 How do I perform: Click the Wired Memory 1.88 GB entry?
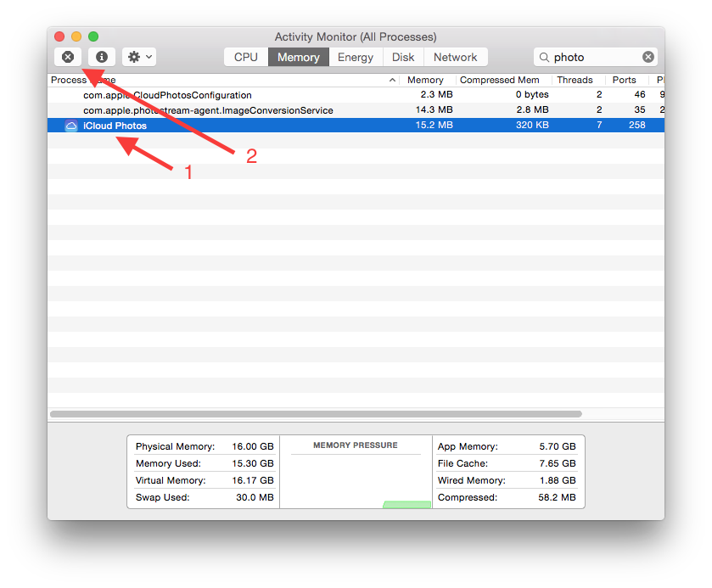coord(507,480)
